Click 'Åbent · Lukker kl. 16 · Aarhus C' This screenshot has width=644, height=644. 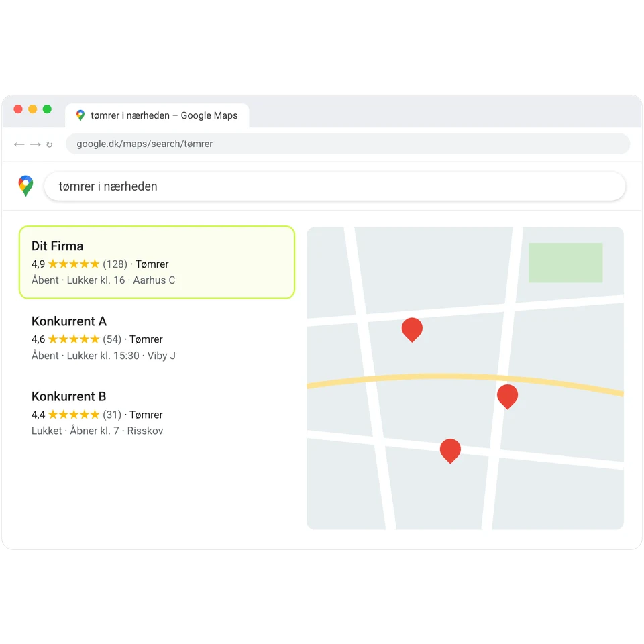tap(103, 280)
